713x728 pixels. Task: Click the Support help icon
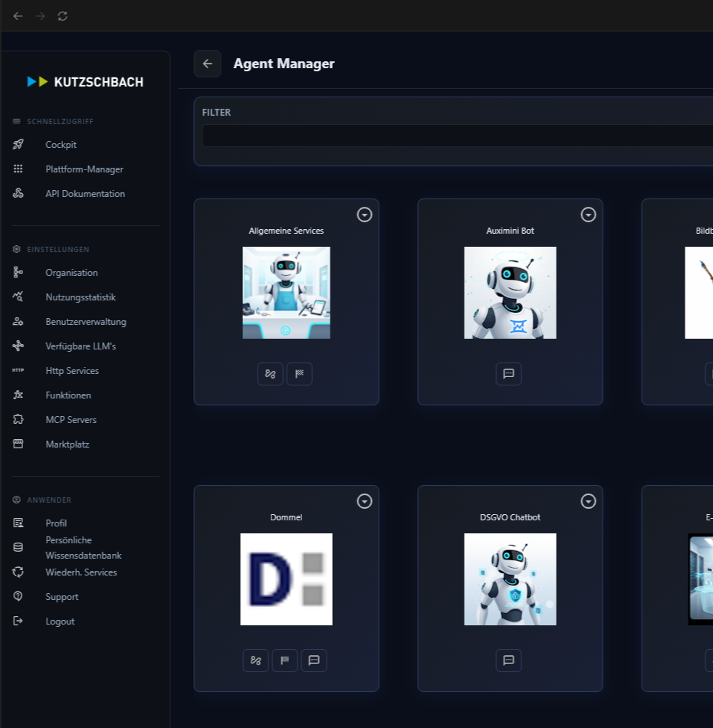(18, 597)
